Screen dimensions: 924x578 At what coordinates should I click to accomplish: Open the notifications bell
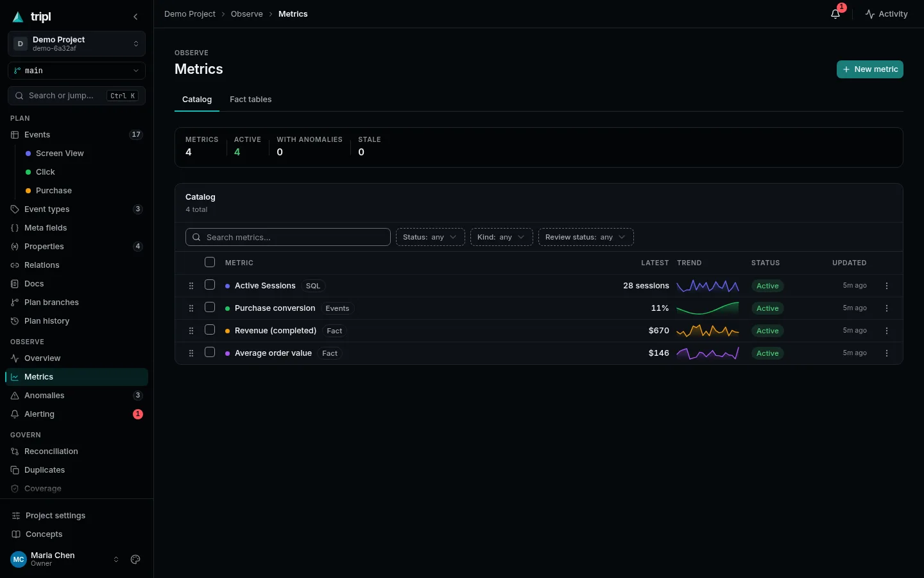pyautogui.click(x=835, y=14)
